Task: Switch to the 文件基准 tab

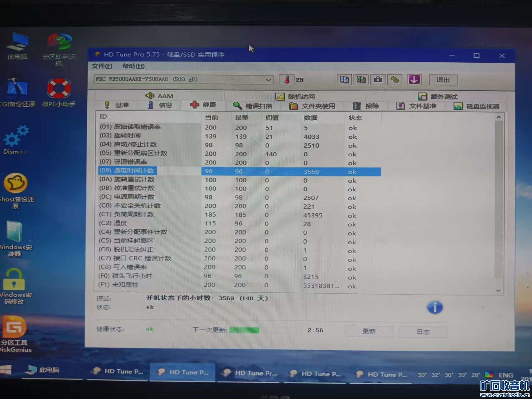Action: (x=416, y=106)
